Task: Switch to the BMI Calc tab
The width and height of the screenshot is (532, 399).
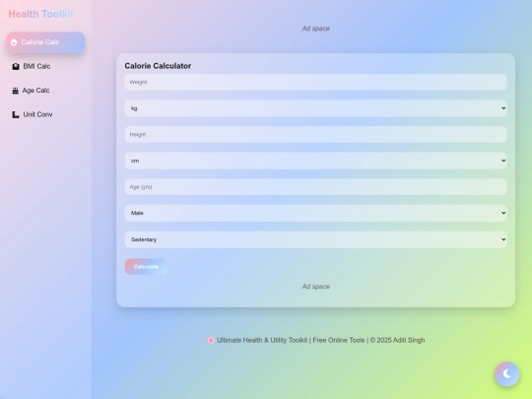Action: (x=45, y=67)
